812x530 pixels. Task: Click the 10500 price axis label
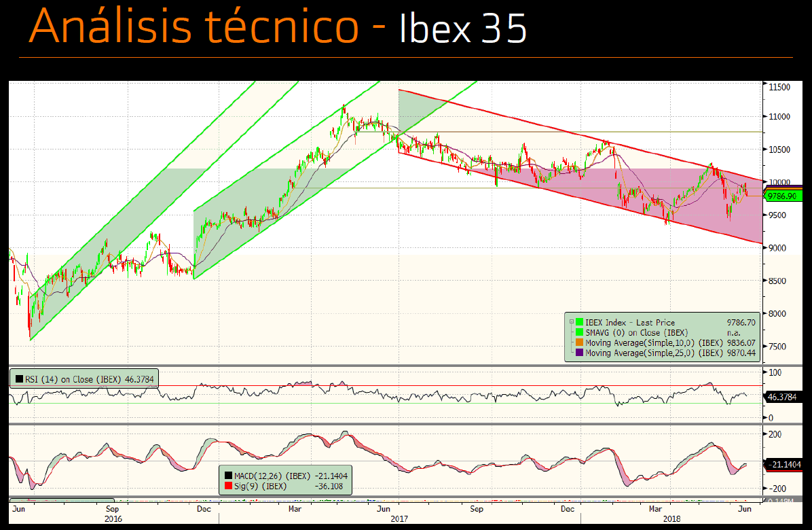point(779,149)
